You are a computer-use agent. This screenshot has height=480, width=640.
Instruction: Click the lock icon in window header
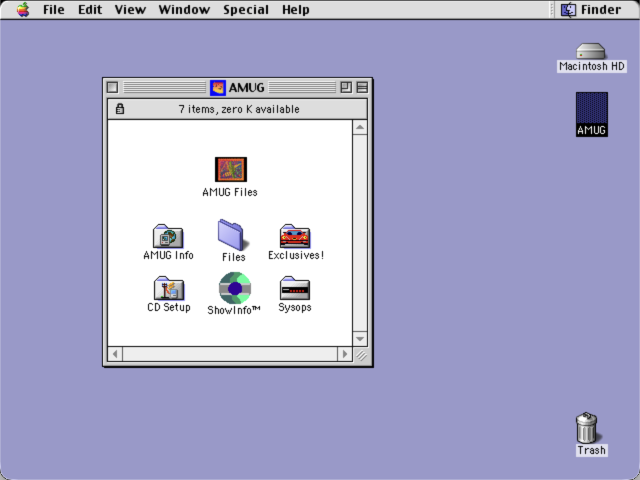click(x=120, y=109)
